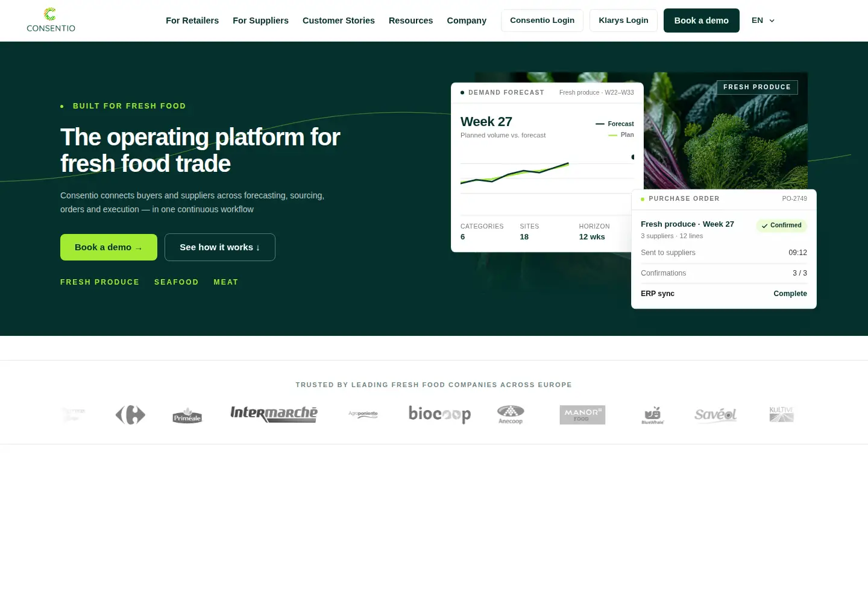Select the Anecoop logo

coord(511,414)
